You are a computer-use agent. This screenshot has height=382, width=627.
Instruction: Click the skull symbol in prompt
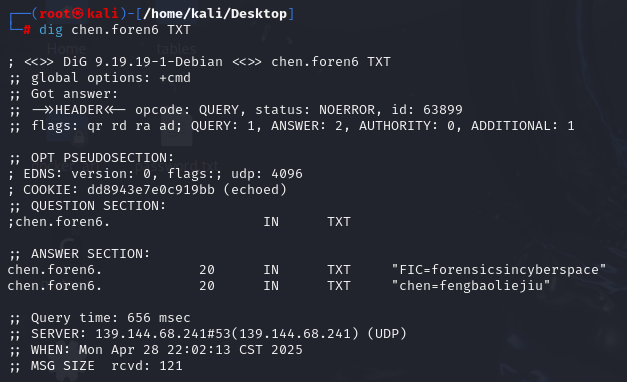pos(78,14)
